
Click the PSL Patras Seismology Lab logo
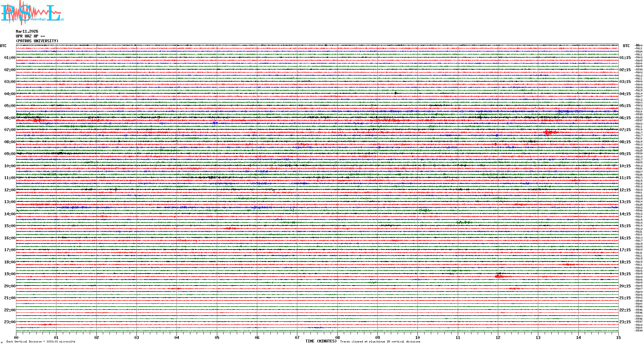pos(32,13)
